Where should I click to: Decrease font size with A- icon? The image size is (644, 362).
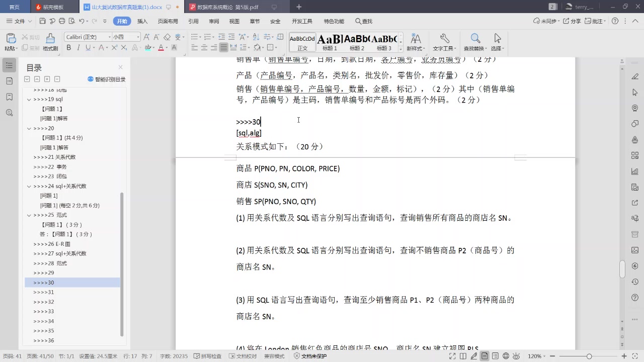click(156, 37)
